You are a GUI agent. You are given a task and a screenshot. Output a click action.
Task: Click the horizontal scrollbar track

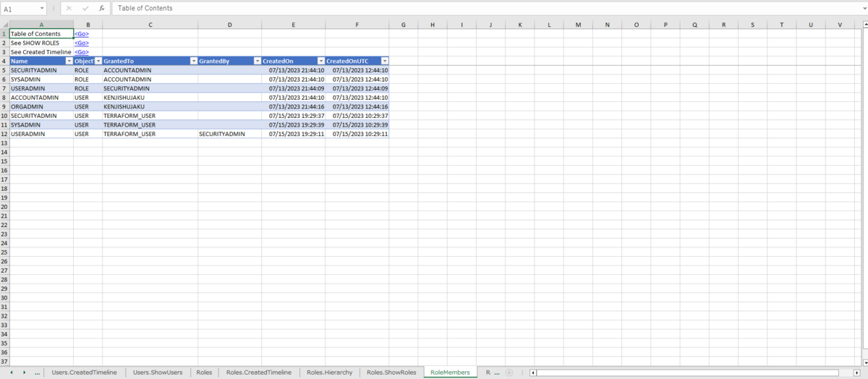click(x=697, y=372)
